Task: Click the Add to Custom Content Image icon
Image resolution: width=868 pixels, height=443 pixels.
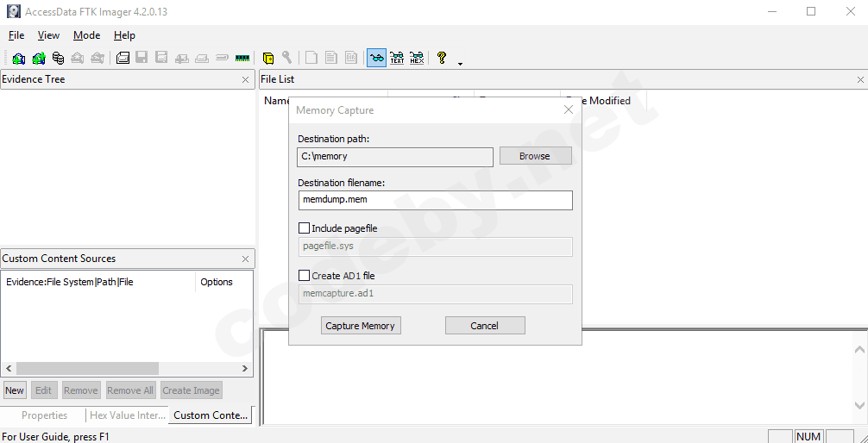Action: 181,58
